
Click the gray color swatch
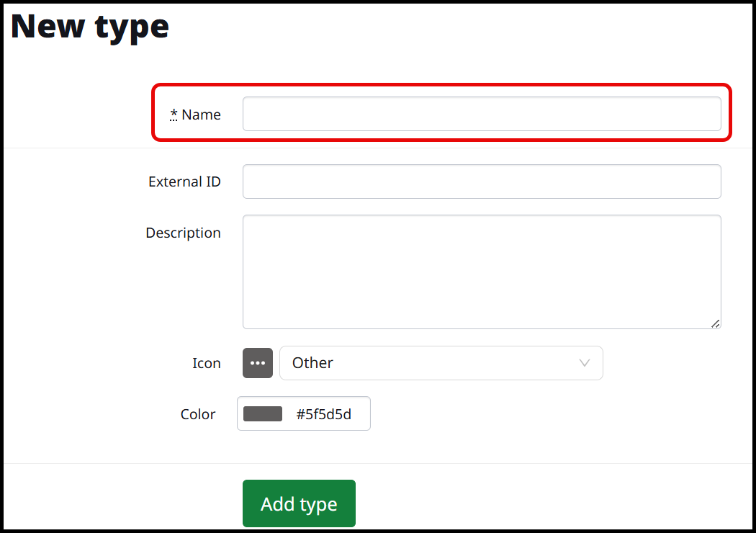coord(263,414)
